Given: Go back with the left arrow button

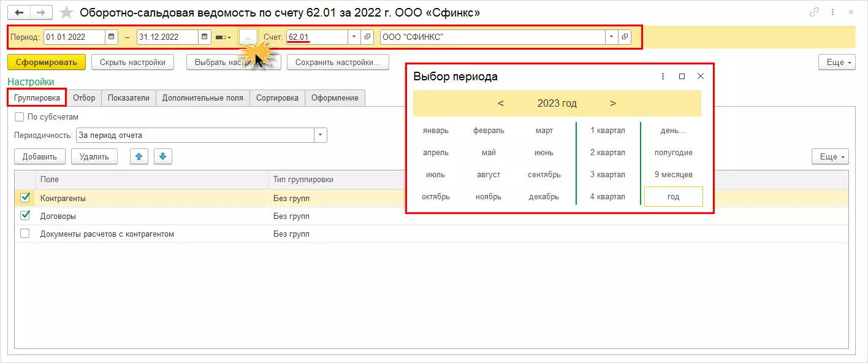Looking at the screenshot, I should pos(18,12).
